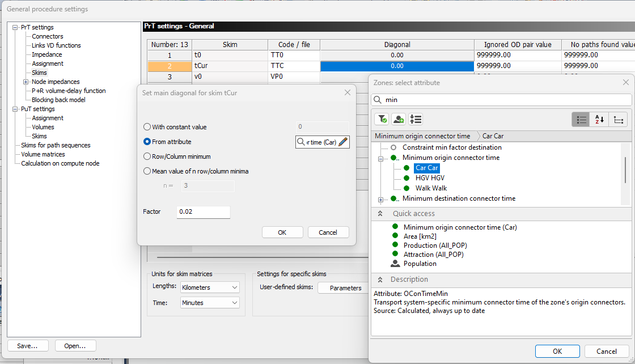Screen dimensions: 635x364
Task: Collapse the PrT settings tree node
Action: [15, 28]
